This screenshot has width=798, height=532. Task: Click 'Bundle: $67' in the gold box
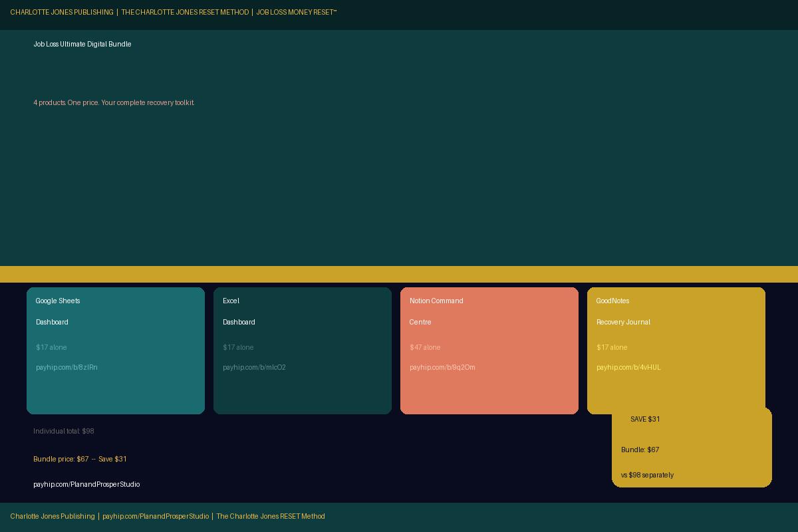(x=640, y=450)
